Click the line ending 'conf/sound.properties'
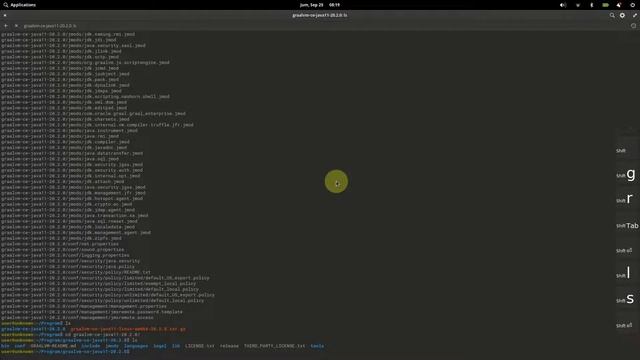The height and width of the screenshot is (360, 640). point(62,249)
